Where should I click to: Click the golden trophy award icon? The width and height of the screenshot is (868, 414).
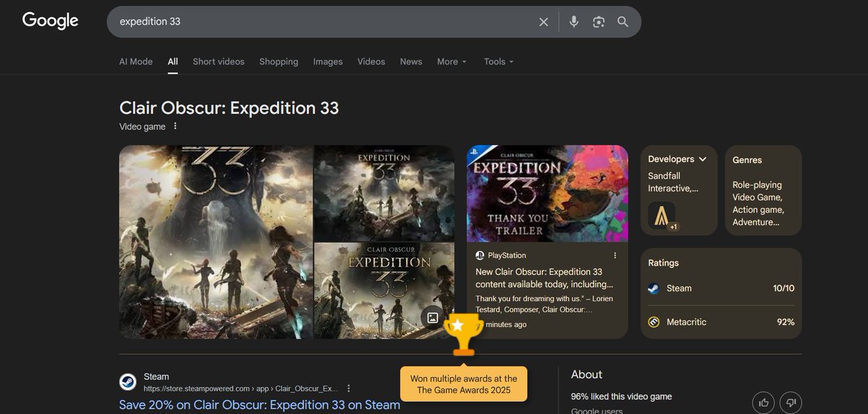pos(464,334)
